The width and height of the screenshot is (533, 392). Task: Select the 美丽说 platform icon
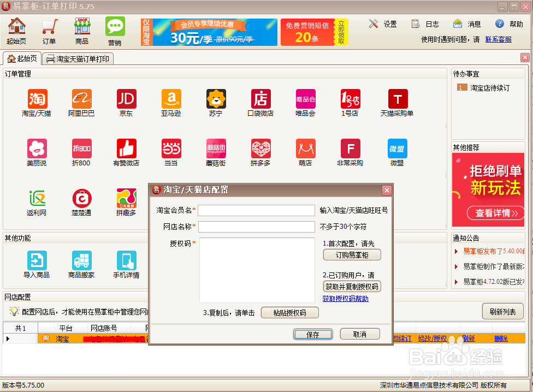click(x=37, y=153)
